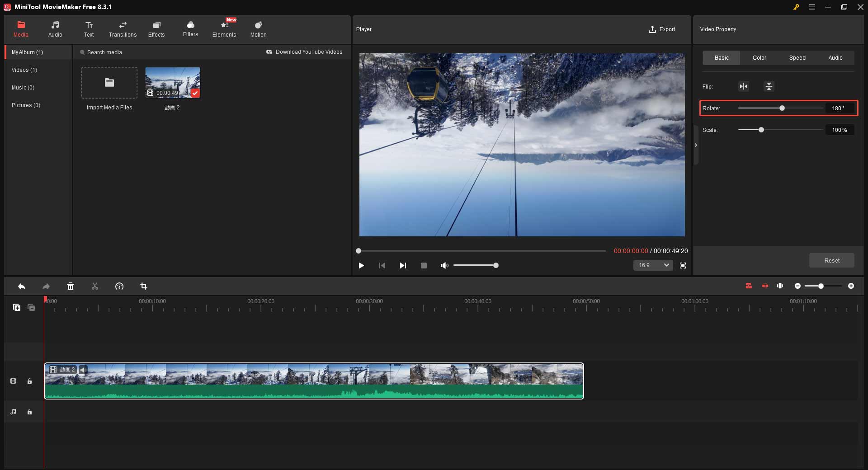Image resolution: width=868 pixels, height=470 pixels.
Task: Open the Speed control tool
Action: (119, 286)
